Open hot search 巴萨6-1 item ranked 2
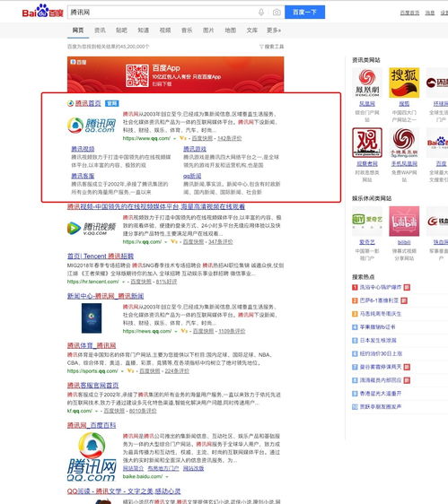Image resolution: width=448 pixels, height=504 pixels. pos(379,300)
